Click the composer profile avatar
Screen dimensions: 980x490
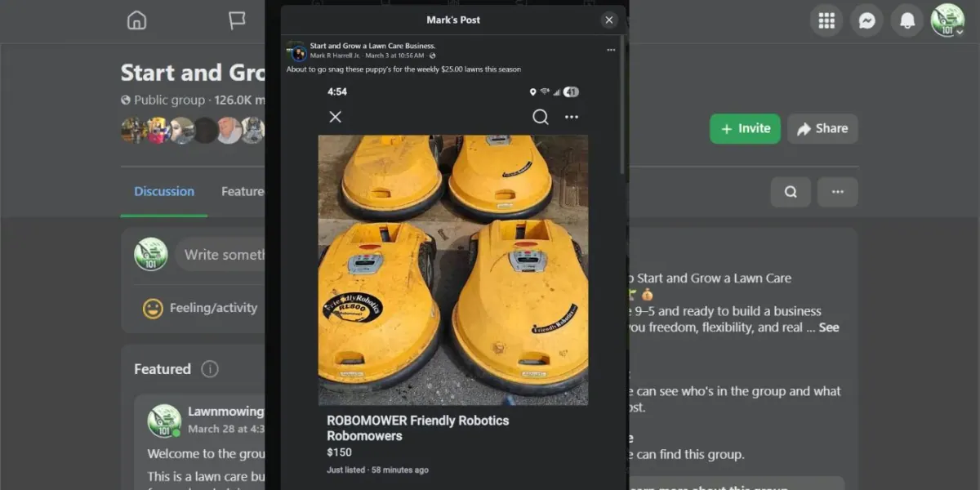coord(151,255)
